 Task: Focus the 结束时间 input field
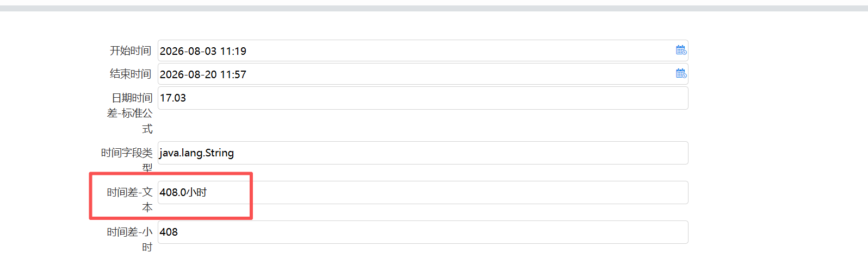[x=423, y=74]
